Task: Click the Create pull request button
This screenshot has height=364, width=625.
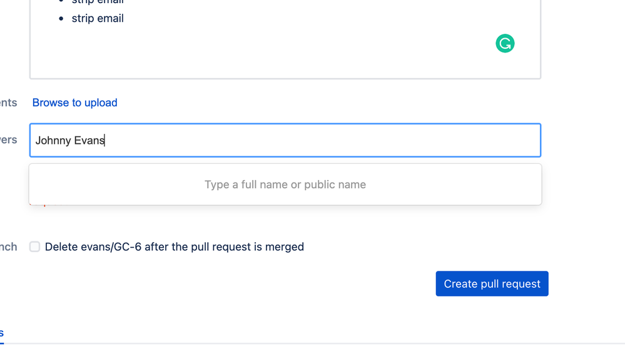Action: (492, 283)
